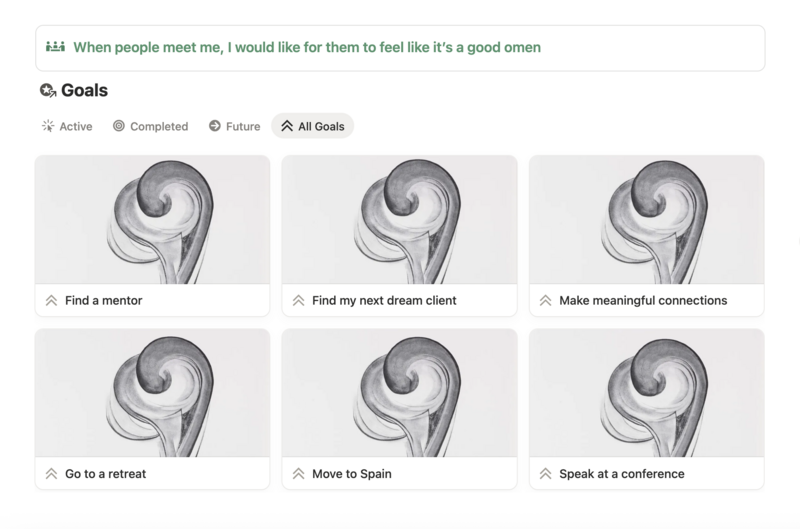Click the Speak at a conference cover image
The height and width of the screenshot is (529, 800).
[646, 394]
